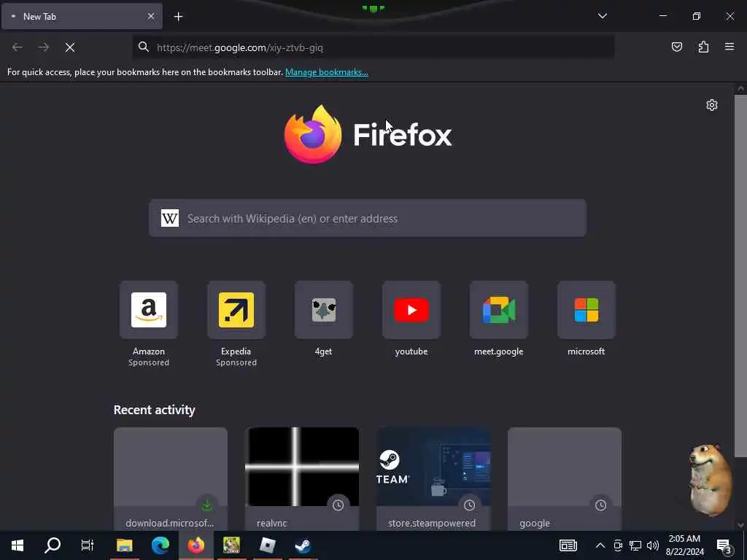Open new tab page settings gear
This screenshot has width=747, height=560.
712,105
